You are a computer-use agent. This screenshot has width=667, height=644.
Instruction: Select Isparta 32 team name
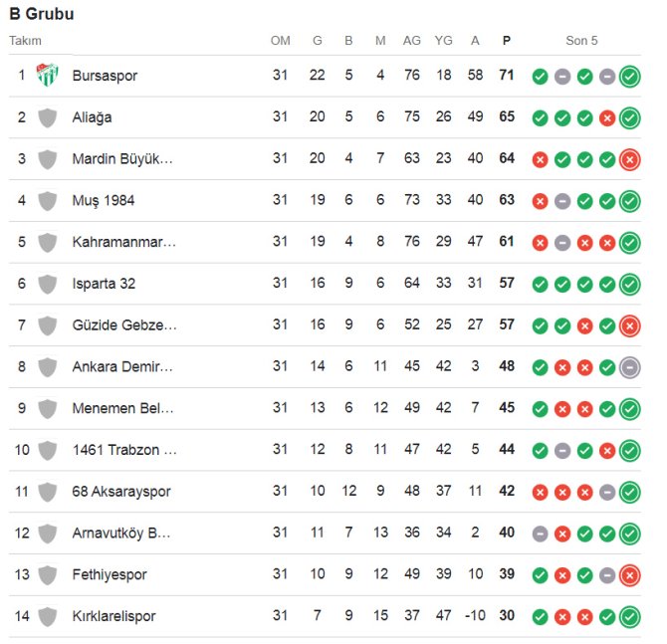pyautogui.click(x=105, y=284)
